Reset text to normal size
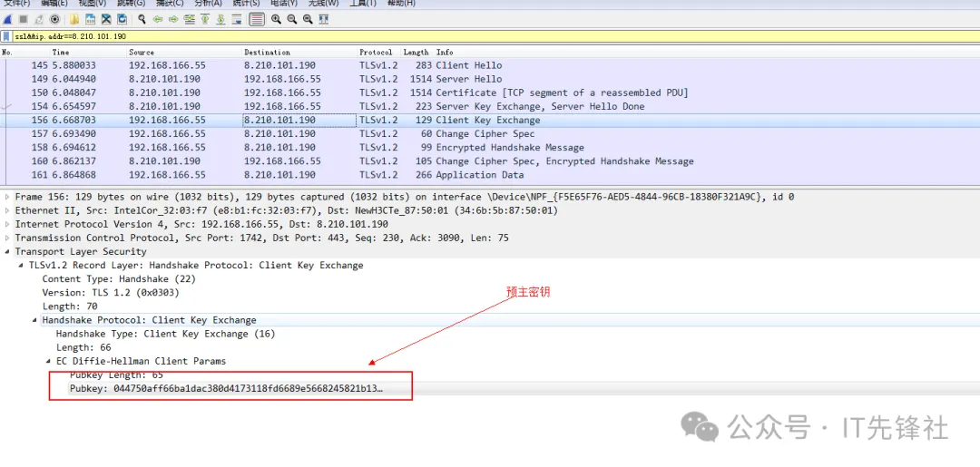The image size is (980, 467). (308, 19)
